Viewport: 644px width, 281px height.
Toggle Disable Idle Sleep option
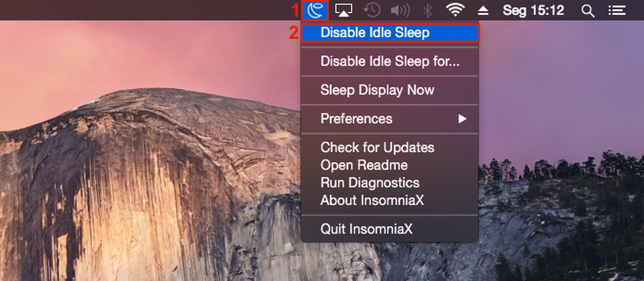(374, 32)
